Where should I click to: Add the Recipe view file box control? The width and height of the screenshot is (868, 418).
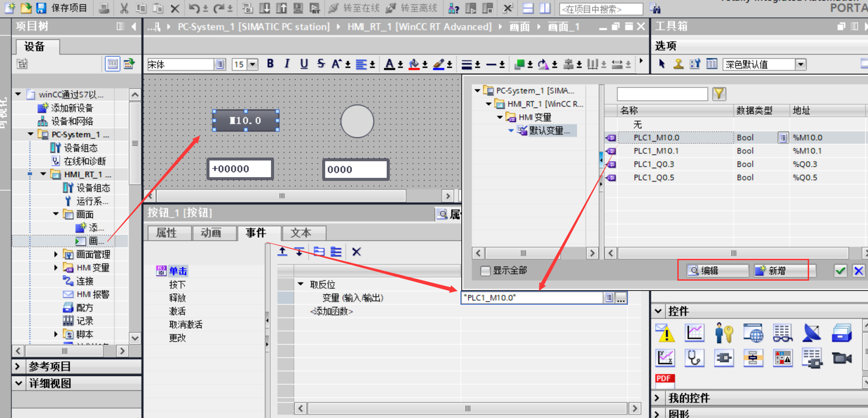coord(842,333)
